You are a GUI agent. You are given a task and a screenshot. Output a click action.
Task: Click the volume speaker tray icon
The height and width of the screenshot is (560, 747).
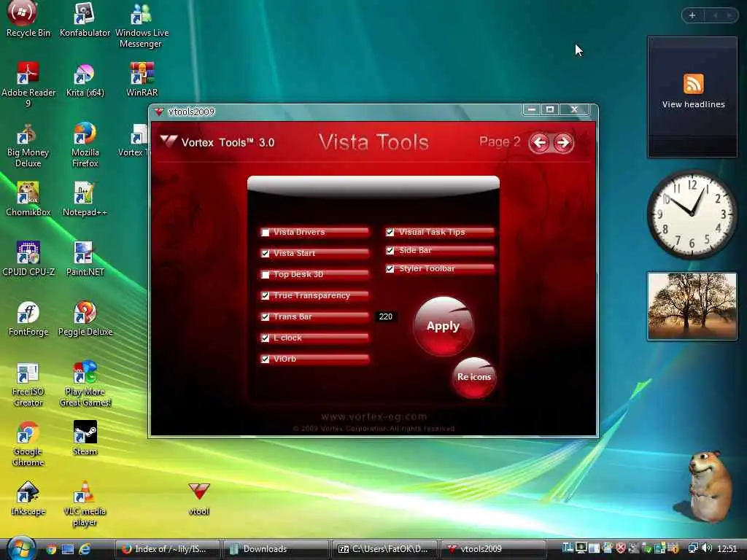point(708,548)
